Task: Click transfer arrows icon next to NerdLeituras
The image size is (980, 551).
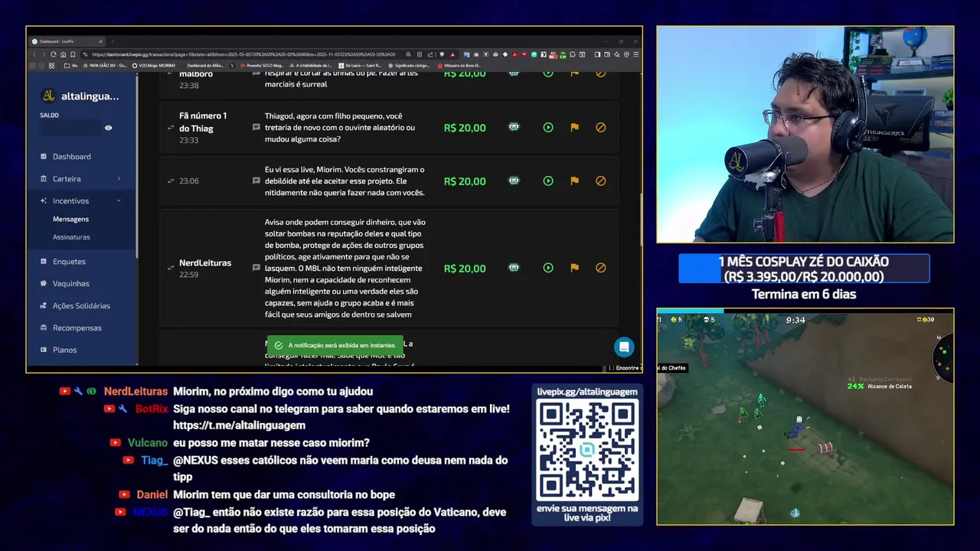Action: [171, 268]
